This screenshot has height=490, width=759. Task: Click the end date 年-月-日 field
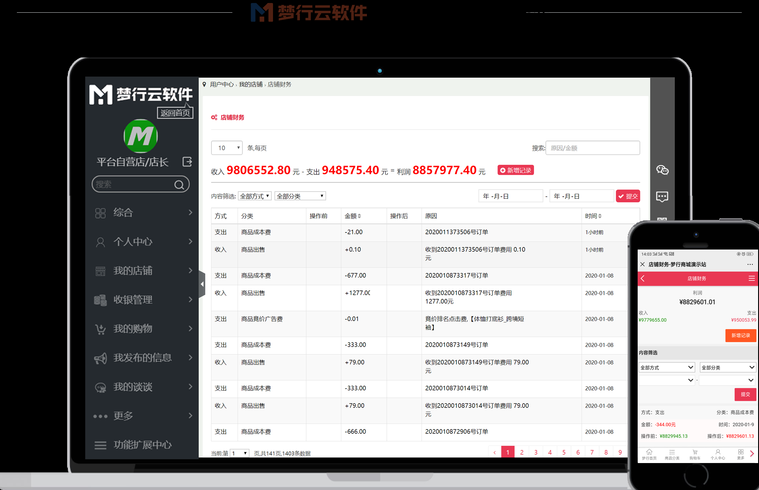pyautogui.click(x=582, y=196)
